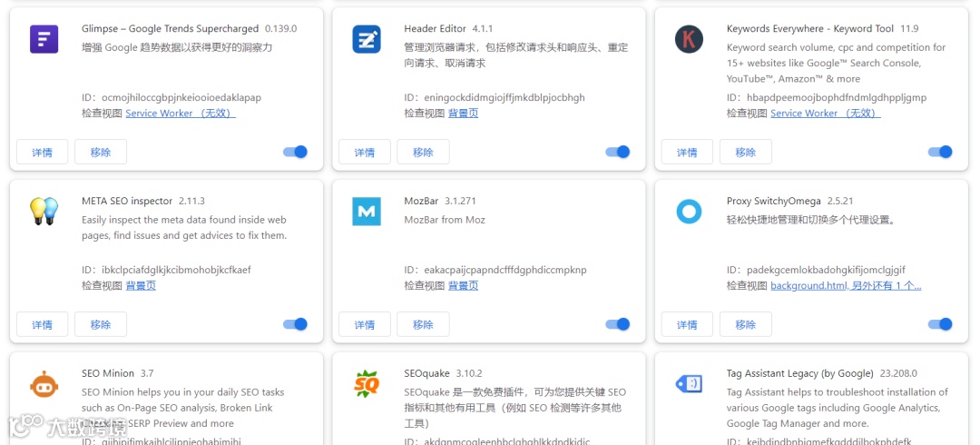This screenshot has height=445, width=980.
Task: Click SwitchyOmega description 轻松快捷地管理和切换多个代理设置
Action: 812,220
